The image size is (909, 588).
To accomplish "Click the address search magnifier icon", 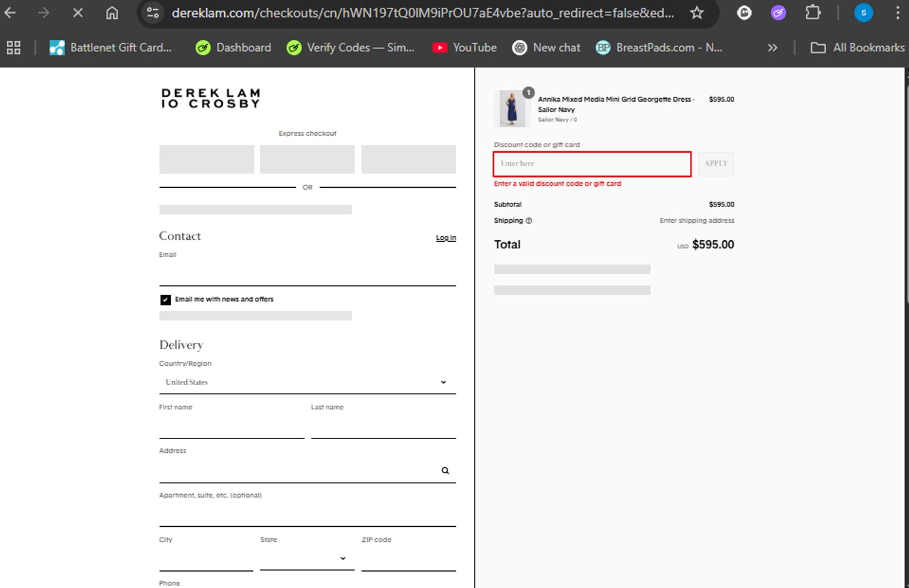I will pos(445,471).
